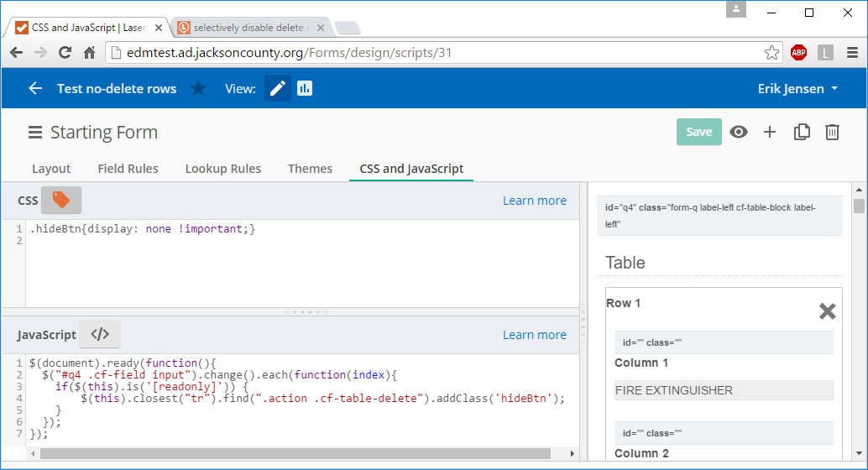Open the Lookup Rules tab
The height and width of the screenshot is (470, 868).
point(222,169)
